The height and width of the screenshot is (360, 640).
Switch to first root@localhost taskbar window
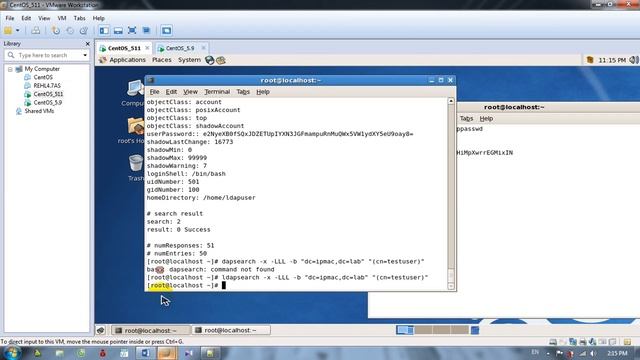click(x=151, y=330)
